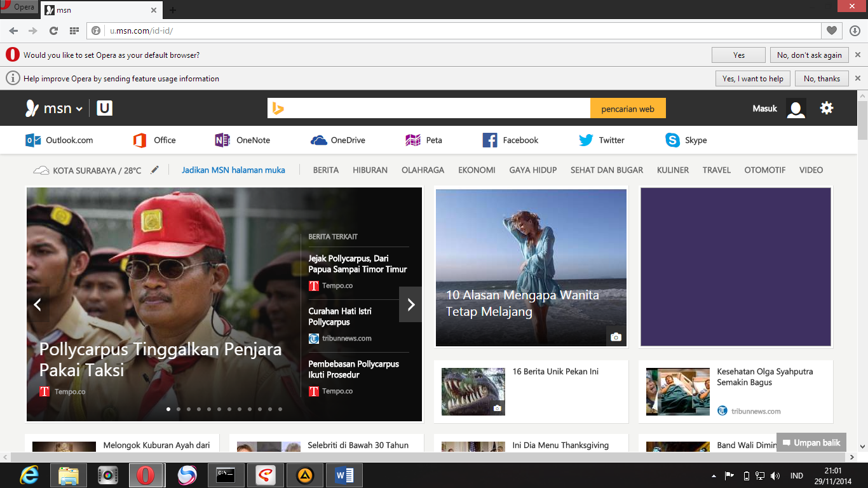Viewport: 868px width, 488px height.
Task: Open the Opera menu button
Action: point(18,8)
